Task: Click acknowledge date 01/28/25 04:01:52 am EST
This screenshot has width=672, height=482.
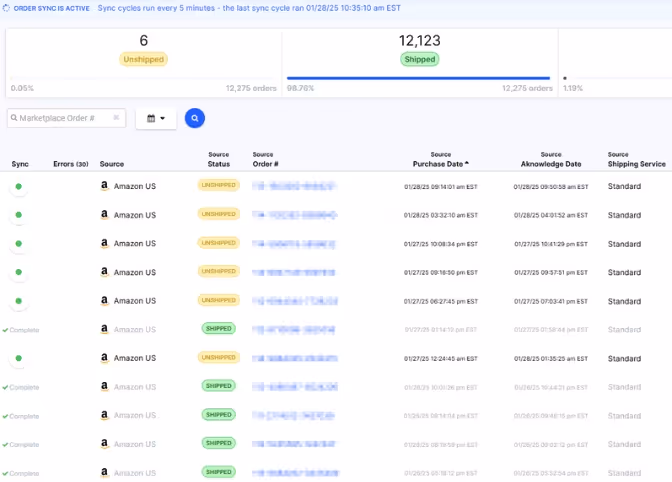Action: [551, 216]
